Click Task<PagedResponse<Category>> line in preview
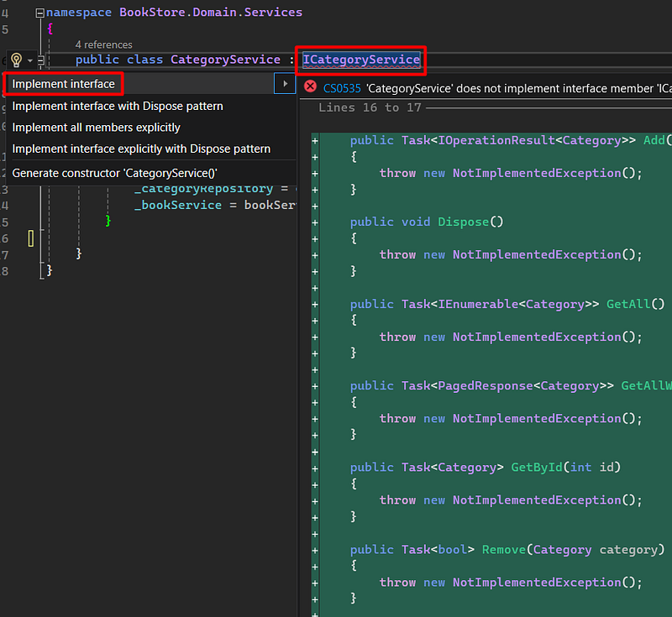This screenshot has width=672, height=617. 510,386
